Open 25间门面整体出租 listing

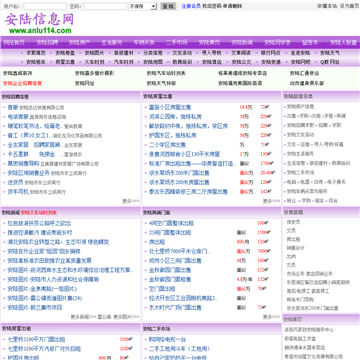click(170, 232)
